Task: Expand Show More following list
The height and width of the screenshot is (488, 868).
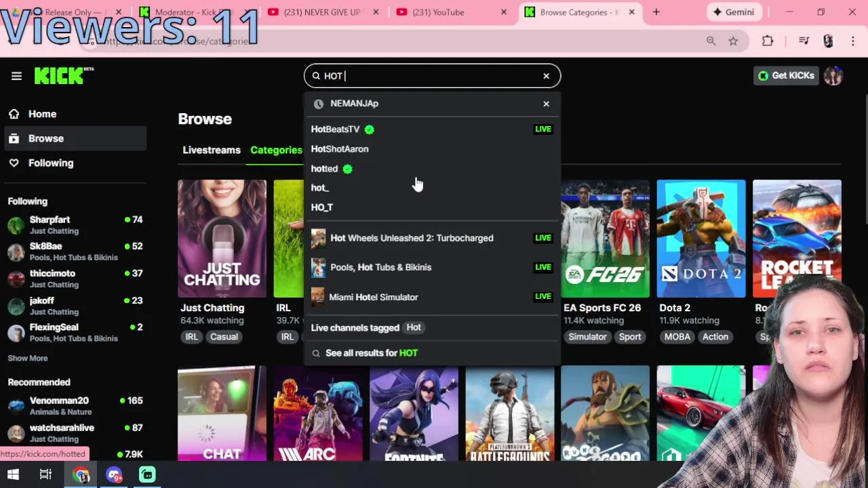Action: point(28,358)
